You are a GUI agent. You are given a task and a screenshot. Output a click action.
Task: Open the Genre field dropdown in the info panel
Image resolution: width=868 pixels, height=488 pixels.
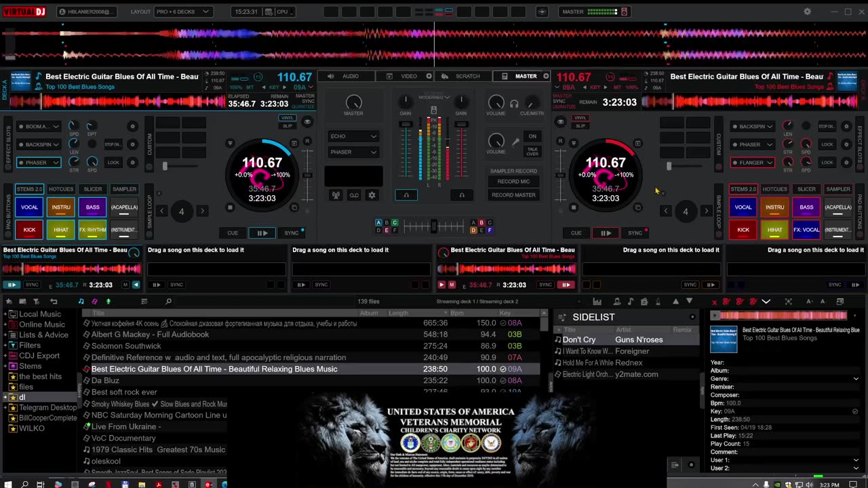(855, 379)
